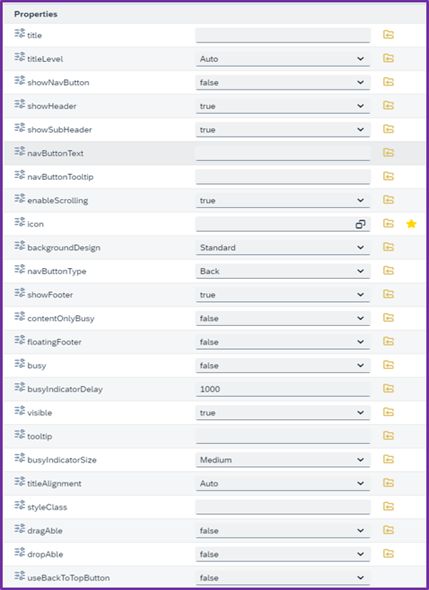Click the navButtonTooltip input field
Screen dimensions: 429x590
[283, 177]
